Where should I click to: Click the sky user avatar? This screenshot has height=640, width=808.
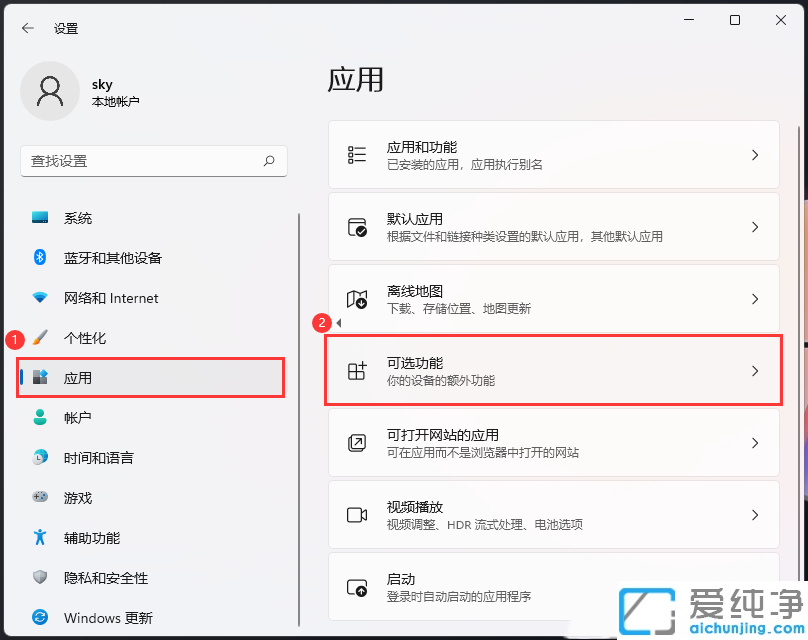pyautogui.click(x=50, y=90)
